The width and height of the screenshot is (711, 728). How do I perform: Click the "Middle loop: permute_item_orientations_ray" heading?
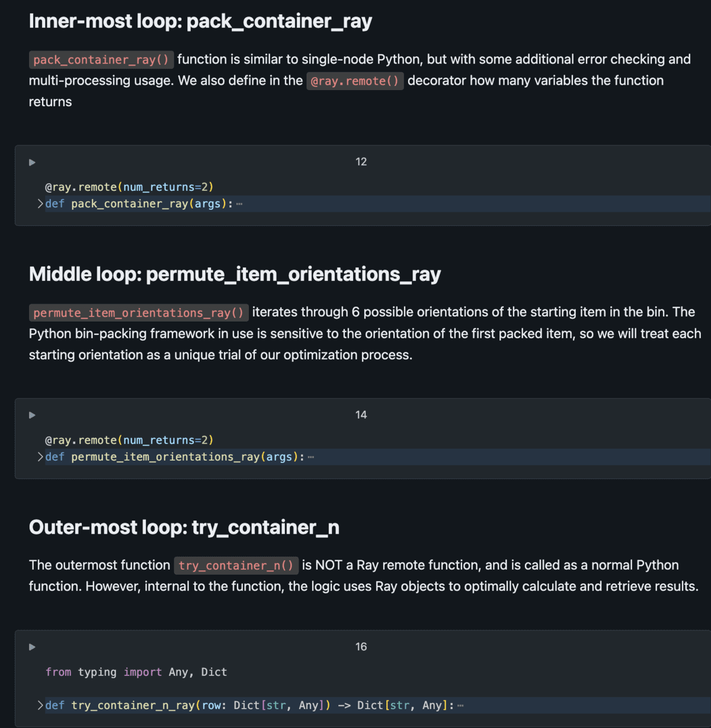235,274
